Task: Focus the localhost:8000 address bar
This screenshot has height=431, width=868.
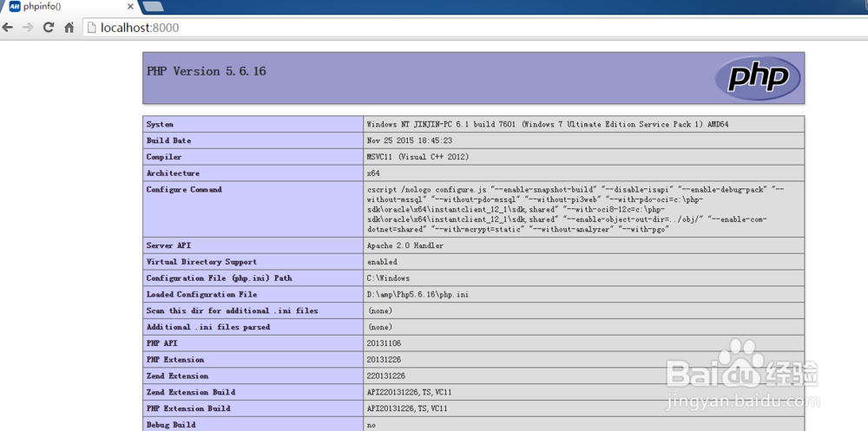Action: 476,27
